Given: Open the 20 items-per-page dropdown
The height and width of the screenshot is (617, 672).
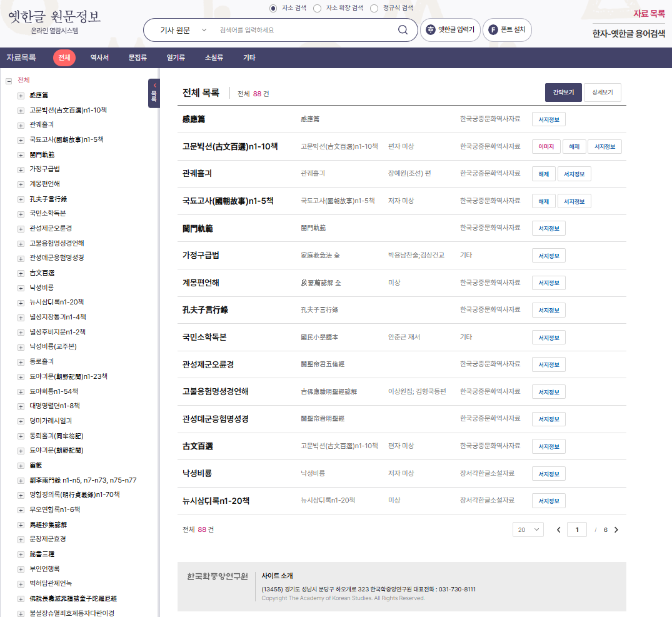Looking at the screenshot, I should pyautogui.click(x=528, y=529).
